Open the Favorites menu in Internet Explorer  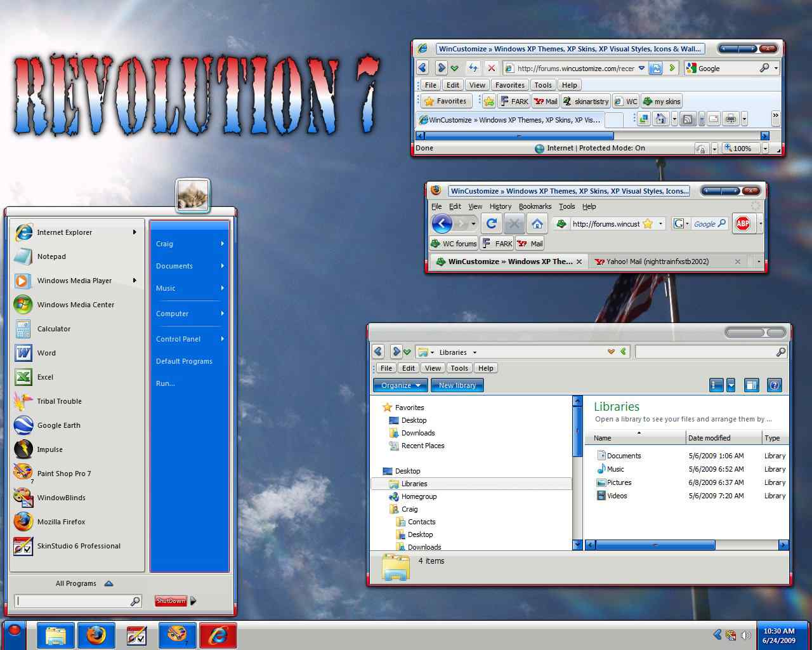click(x=509, y=85)
